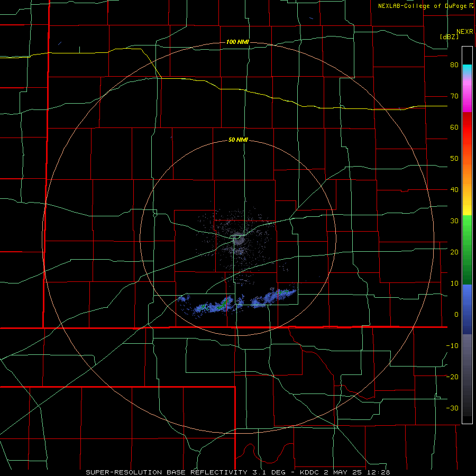Screen dimensions: 476x476
Task: Select the 70 value on the dBZ scale
Action: (x=454, y=96)
